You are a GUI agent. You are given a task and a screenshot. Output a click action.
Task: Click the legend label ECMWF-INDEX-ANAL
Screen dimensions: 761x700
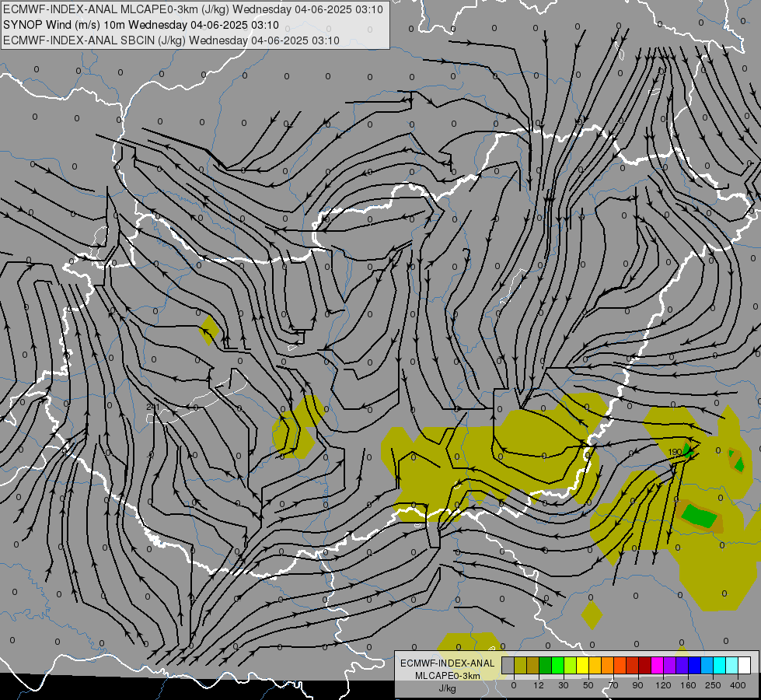(x=448, y=663)
